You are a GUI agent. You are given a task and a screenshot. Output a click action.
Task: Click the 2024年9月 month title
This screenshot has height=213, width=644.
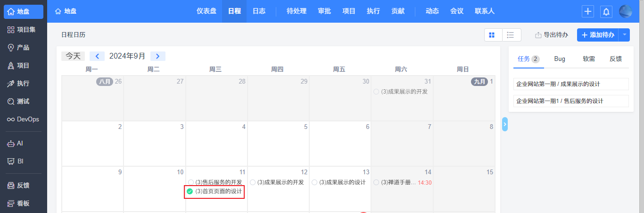[x=127, y=56]
